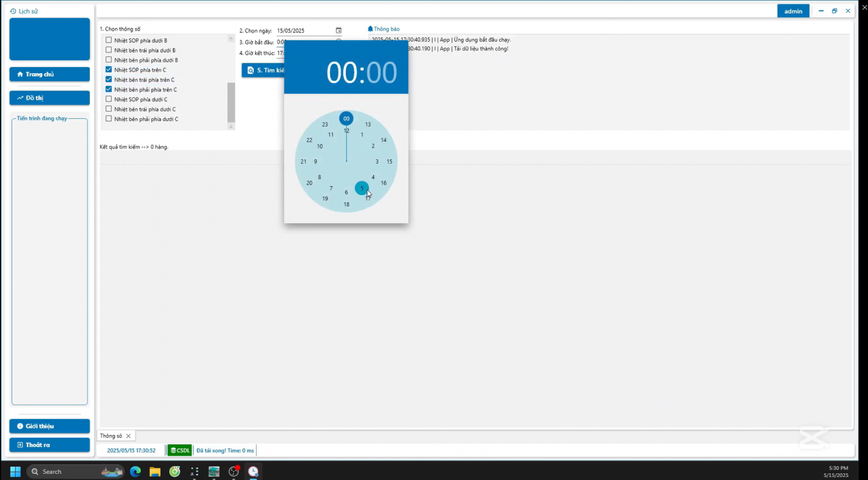
Task: Click the green CSDL database status indicator
Action: click(180, 450)
